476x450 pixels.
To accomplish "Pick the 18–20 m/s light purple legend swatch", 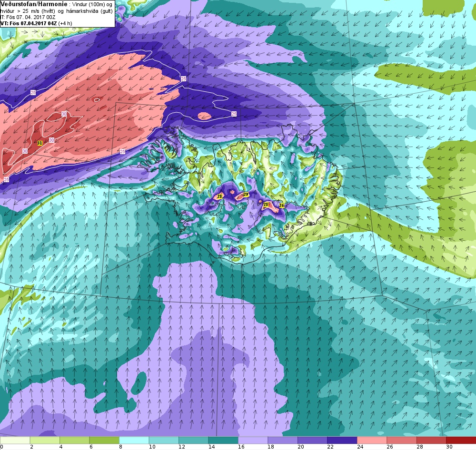I will (283, 440).
